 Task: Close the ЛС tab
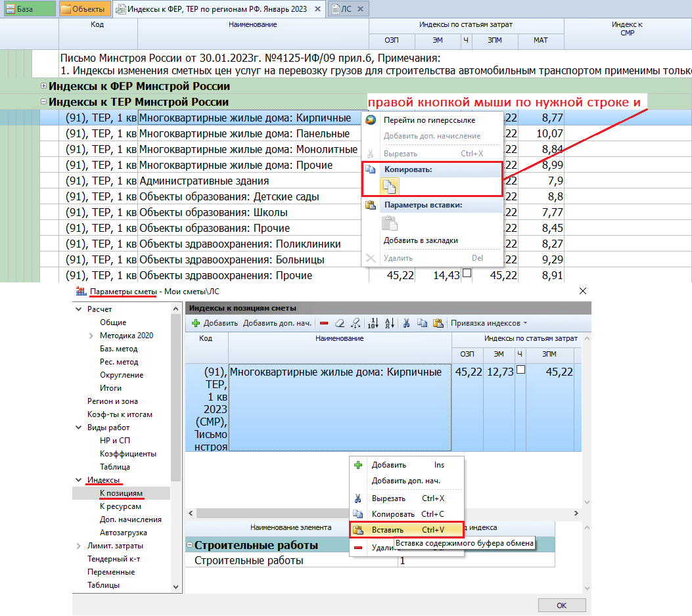[361, 9]
